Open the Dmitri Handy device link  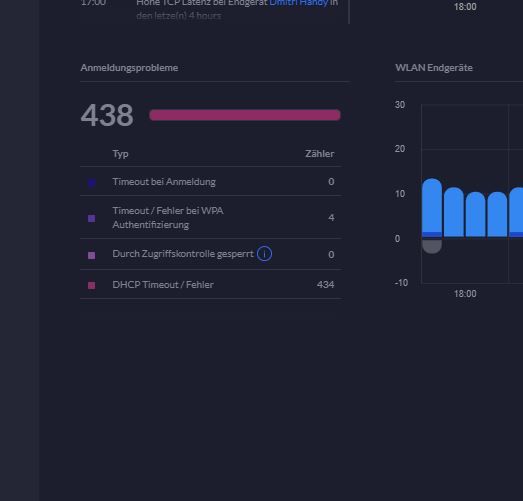coord(299,3)
